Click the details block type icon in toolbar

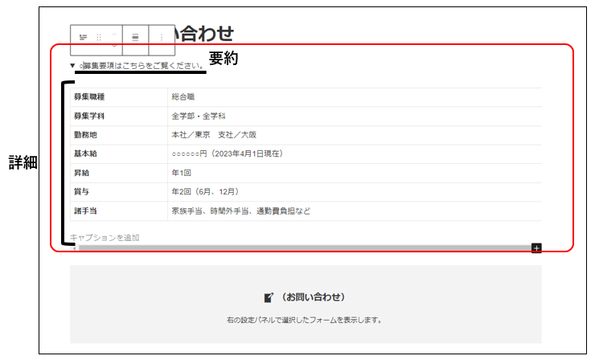pyautogui.click(x=83, y=37)
